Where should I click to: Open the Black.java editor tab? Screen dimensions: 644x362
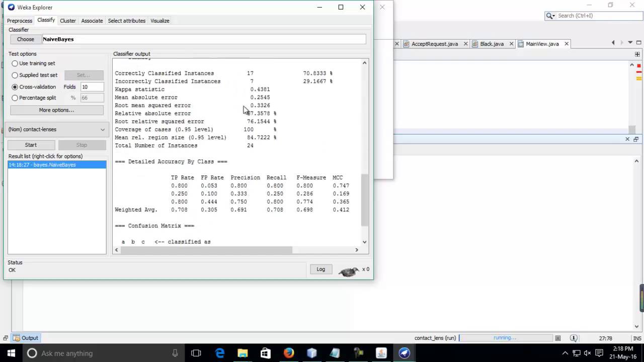point(492,44)
